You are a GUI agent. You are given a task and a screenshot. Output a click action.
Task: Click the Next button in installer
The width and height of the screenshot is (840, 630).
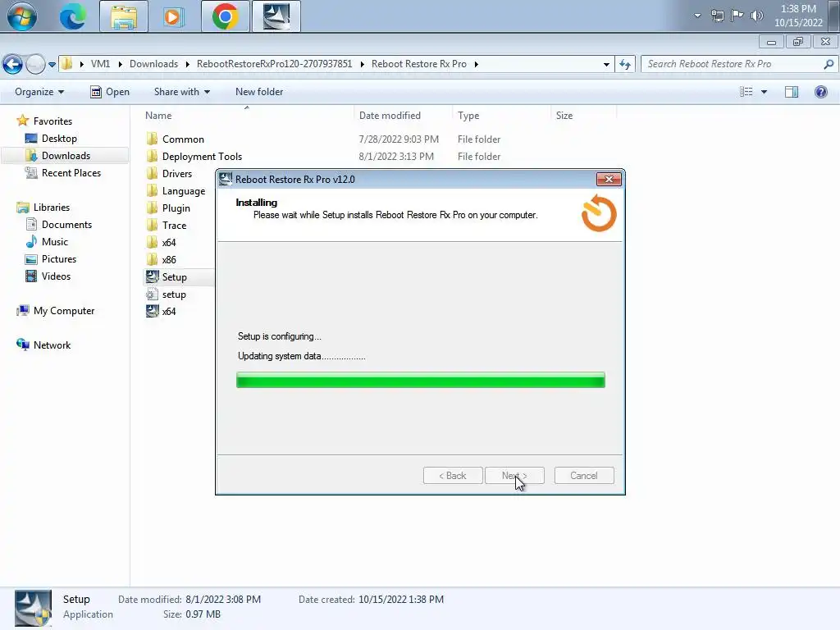tap(514, 476)
